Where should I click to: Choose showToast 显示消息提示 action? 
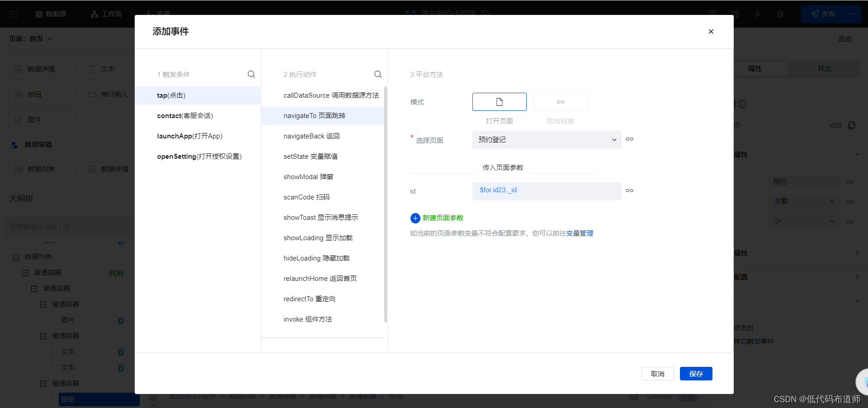[x=323, y=218]
